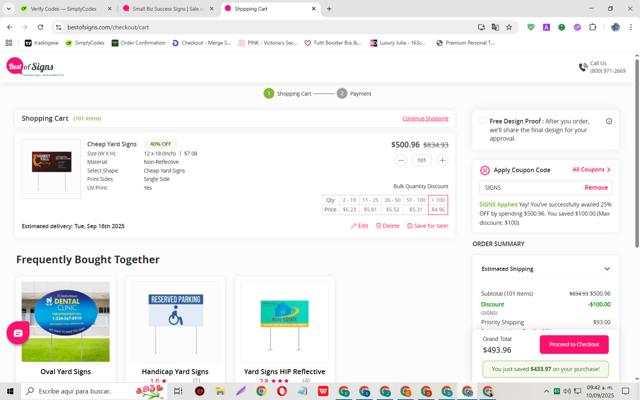Click the page vertical scrollbar

[x=636, y=153]
